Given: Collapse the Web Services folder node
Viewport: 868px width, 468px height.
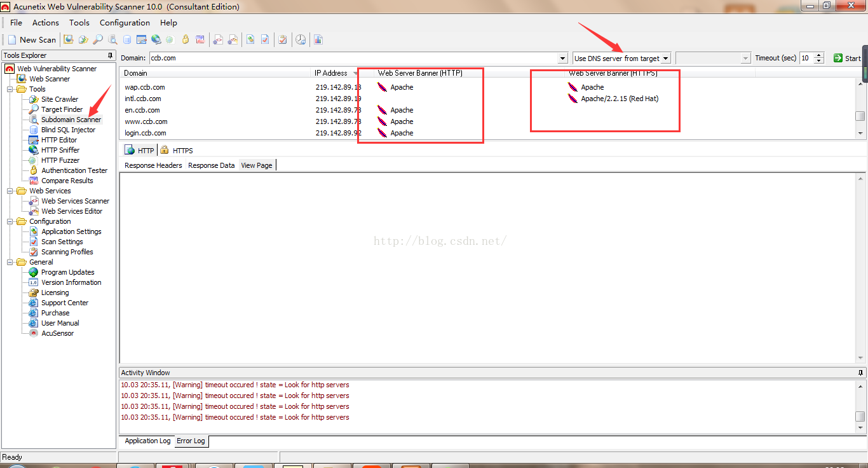Looking at the screenshot, I should pos(10,191).
